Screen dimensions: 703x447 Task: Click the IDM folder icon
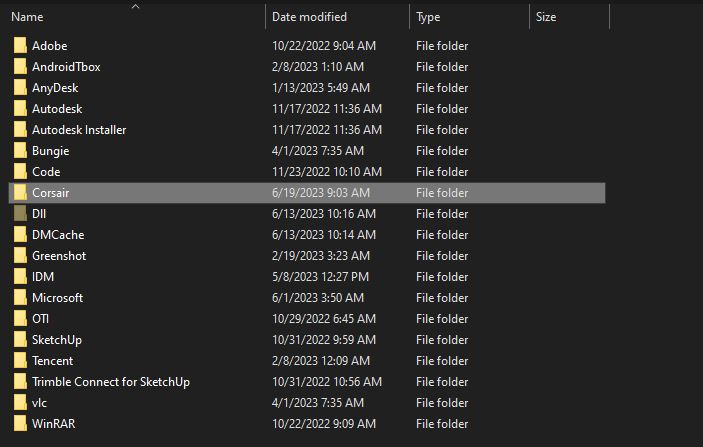pos(20,277)
